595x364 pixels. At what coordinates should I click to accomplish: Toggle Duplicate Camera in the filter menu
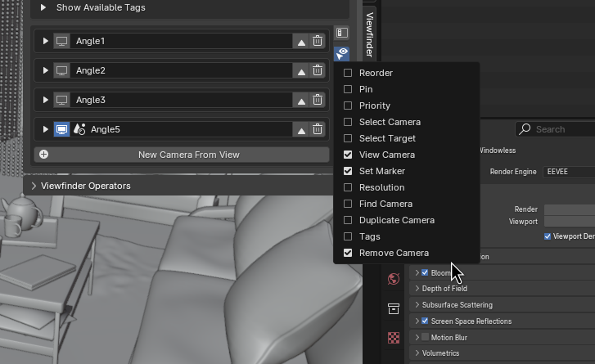pyautogui.click(x=348, y=220)
